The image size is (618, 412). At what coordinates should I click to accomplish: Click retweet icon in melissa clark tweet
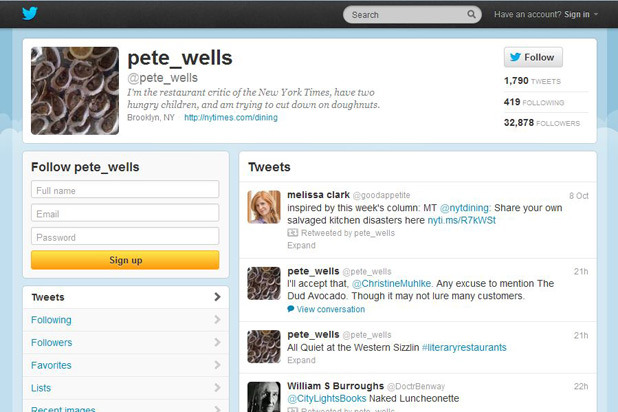(x=292, y=233)
